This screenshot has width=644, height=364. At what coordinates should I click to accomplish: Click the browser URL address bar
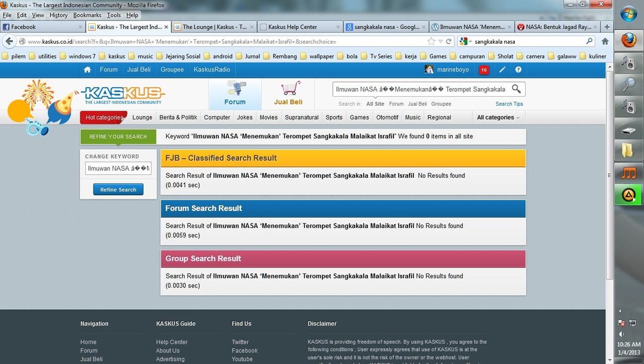[226, 41]
